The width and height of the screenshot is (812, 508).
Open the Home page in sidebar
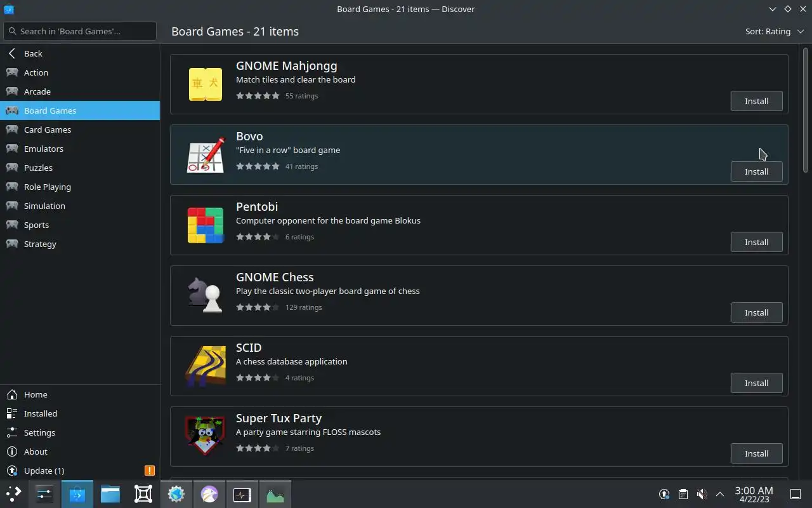[80, 394]
